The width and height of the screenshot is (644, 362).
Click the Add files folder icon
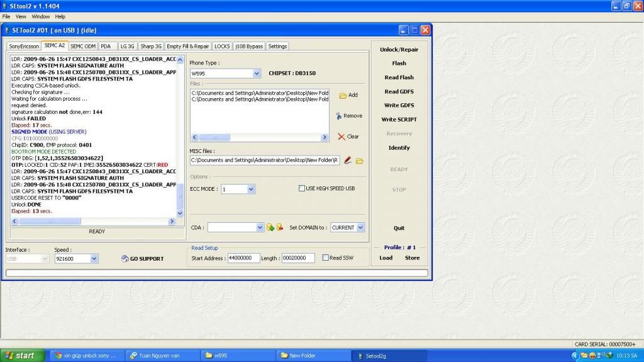tap(343, 96)
